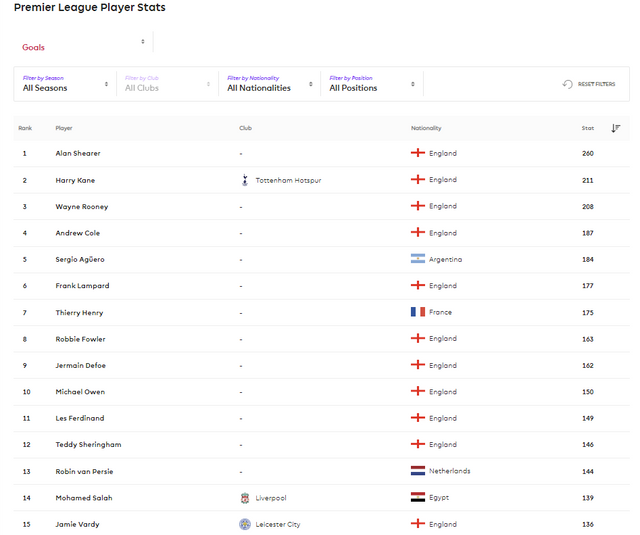Screen dimensions: 640x535
Task: Select the Harry Kane player link
Action: [x=75, y=180]
